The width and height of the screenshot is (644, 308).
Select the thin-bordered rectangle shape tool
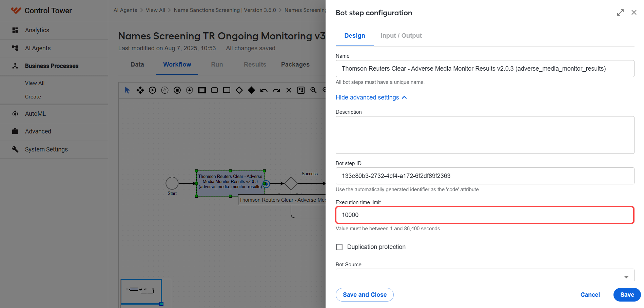pos(227,90)
